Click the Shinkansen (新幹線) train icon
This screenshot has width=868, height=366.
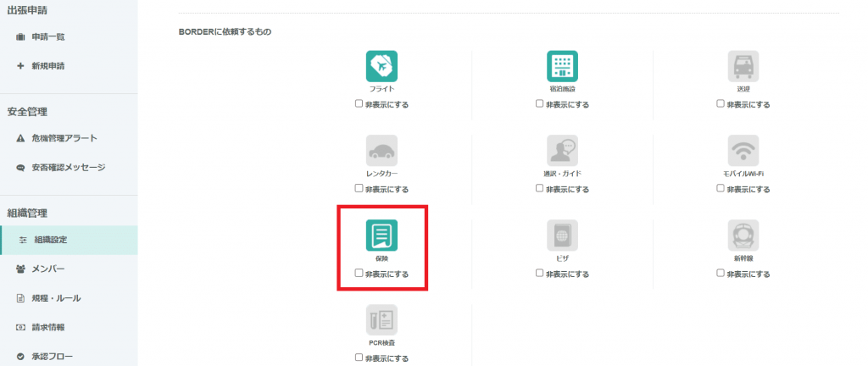[x=743, y=235]
